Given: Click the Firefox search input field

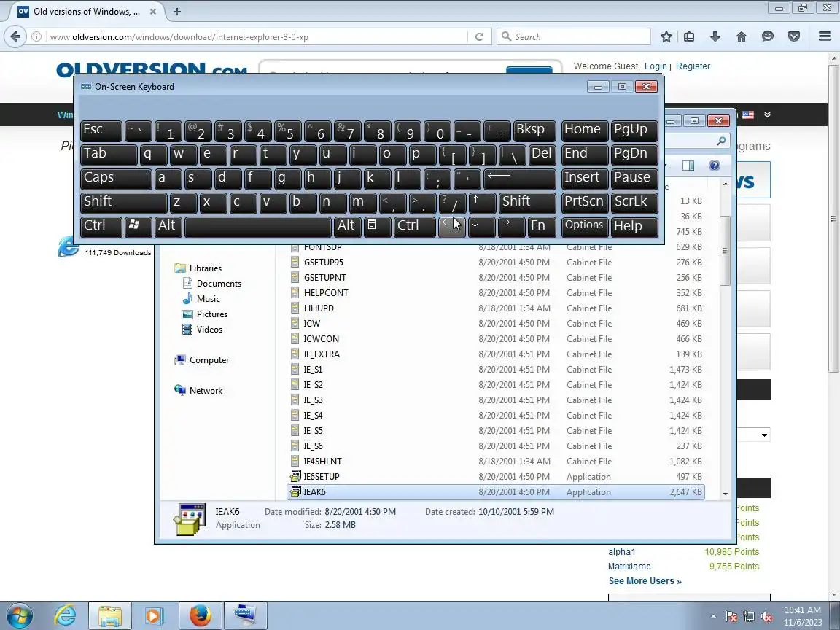Looking at the screenshot, I should (x=574, y=36).
